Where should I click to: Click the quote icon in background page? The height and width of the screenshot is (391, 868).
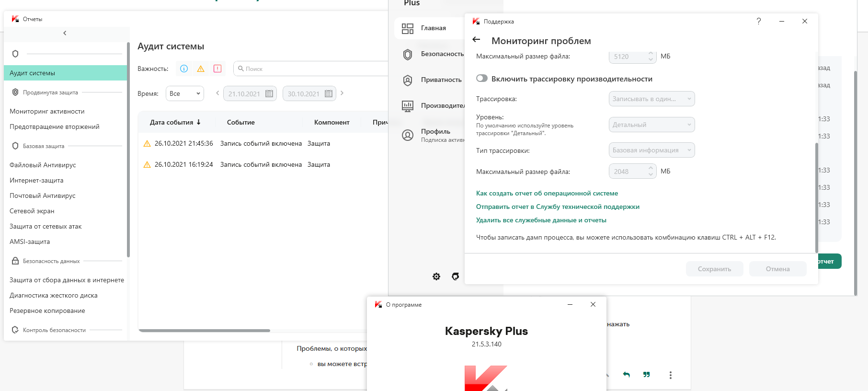(x=647, y=375)
